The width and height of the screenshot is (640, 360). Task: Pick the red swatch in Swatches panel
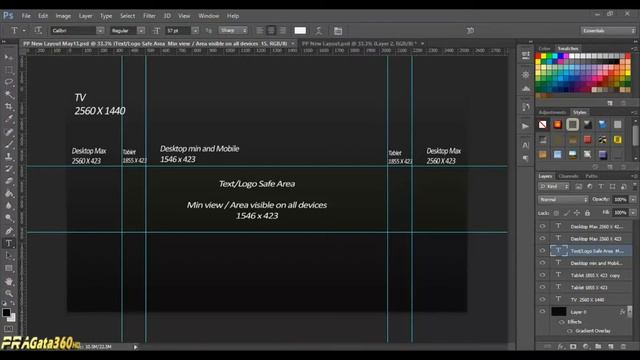tap(538, 56)
